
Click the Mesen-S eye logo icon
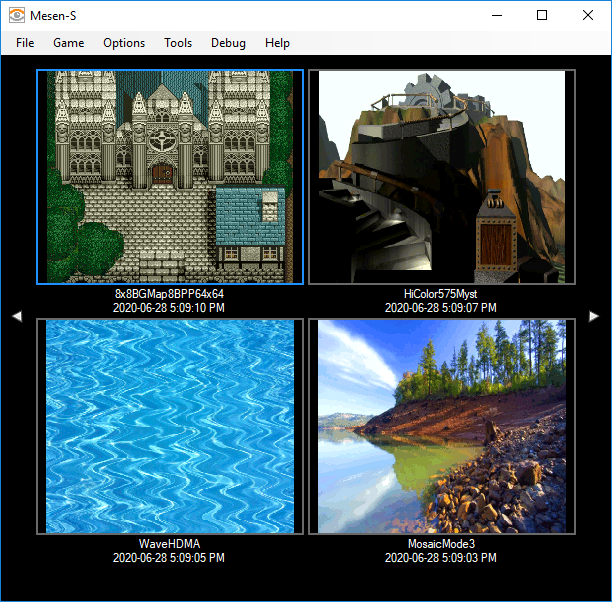pos(17,16)
